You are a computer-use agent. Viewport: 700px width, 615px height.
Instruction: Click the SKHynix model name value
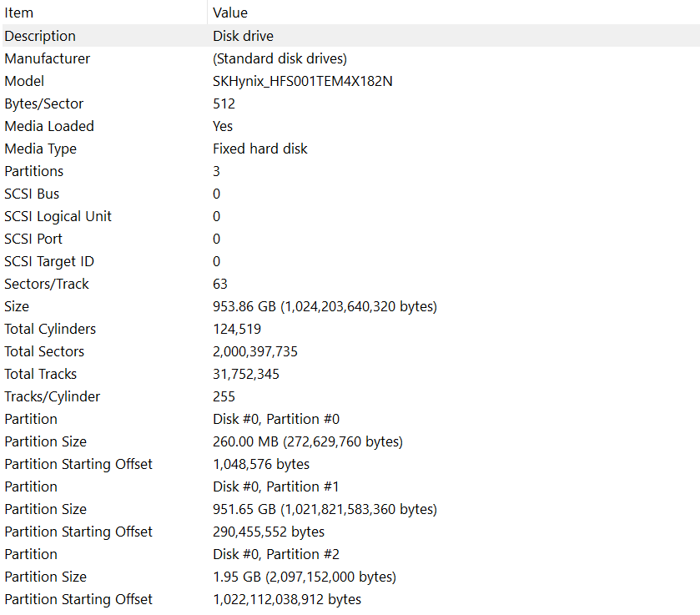(x=302, y=81)
